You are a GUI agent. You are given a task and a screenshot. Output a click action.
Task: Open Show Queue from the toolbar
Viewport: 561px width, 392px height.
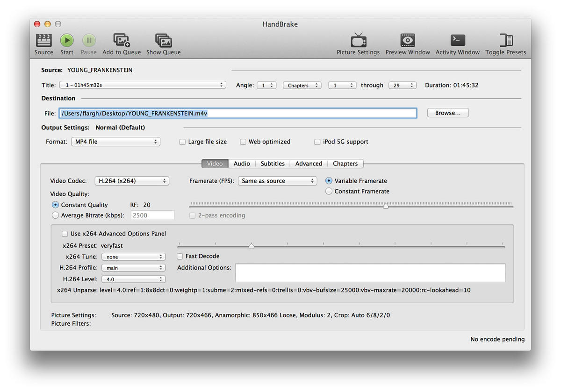point(164,40)
